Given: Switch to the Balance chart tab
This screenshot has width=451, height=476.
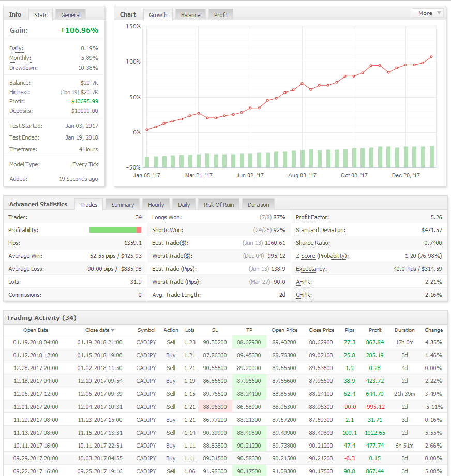Looking at the screenshot, I should click(x=190, y=15).
